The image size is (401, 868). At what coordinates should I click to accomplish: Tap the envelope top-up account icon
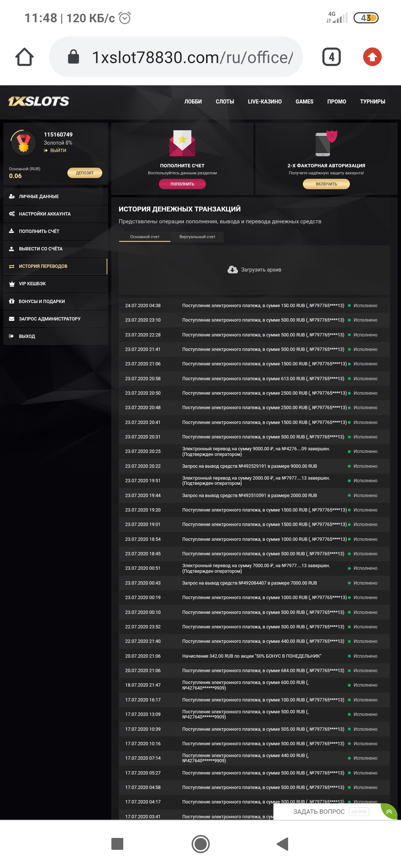point(182,143)
